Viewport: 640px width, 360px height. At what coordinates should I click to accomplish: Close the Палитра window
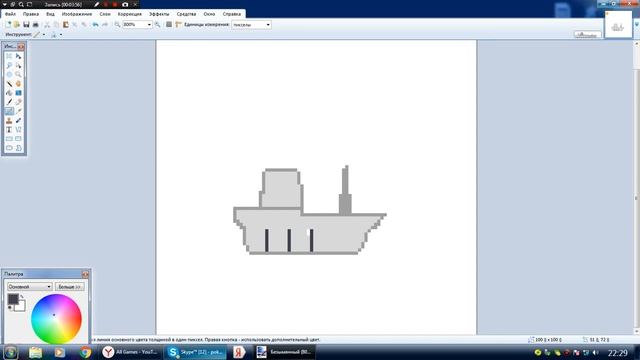tap(85, 274)
